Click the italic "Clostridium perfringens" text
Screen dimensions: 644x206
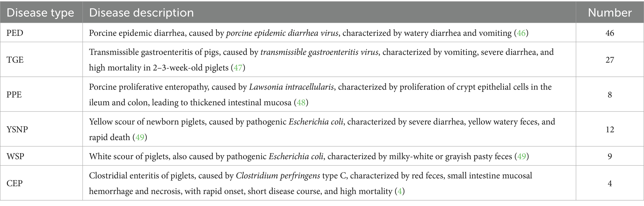click(x=278, y=176)
